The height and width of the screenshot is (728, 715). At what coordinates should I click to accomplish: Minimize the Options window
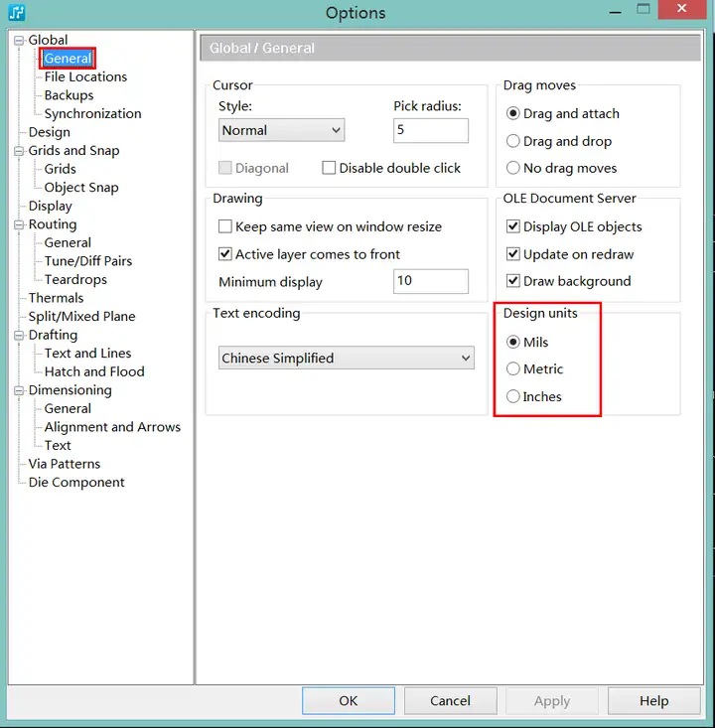[x=615, y=10]
